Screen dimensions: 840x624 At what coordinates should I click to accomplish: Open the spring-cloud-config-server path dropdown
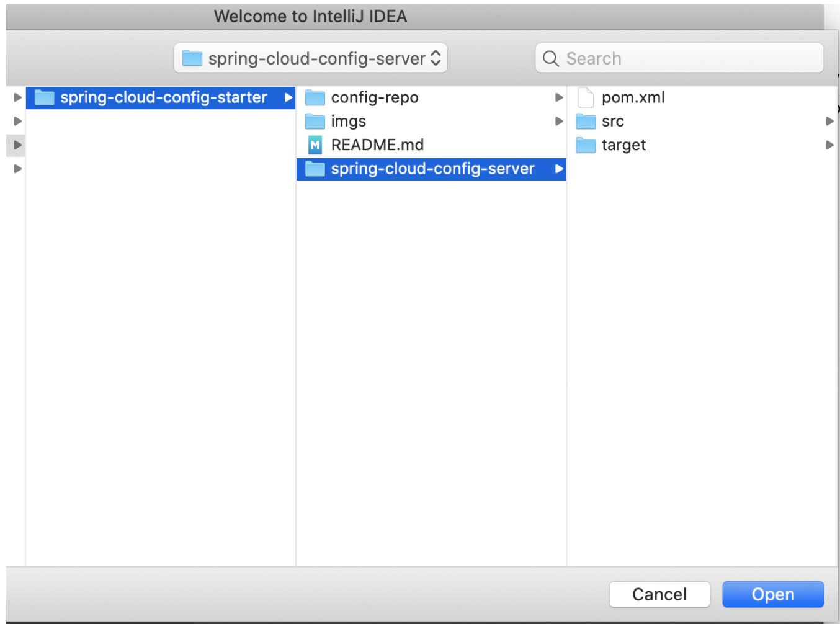point(310,58)
